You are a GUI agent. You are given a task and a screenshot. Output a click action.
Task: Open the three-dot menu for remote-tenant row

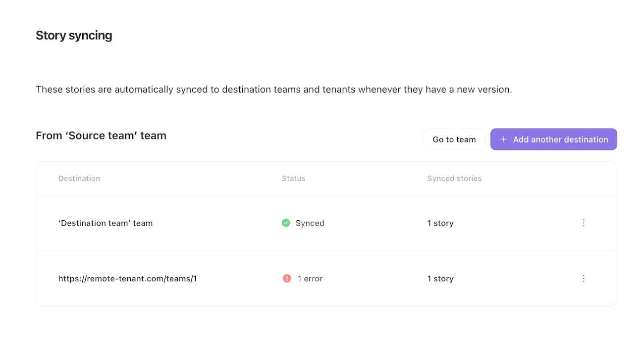click(584, 279)
